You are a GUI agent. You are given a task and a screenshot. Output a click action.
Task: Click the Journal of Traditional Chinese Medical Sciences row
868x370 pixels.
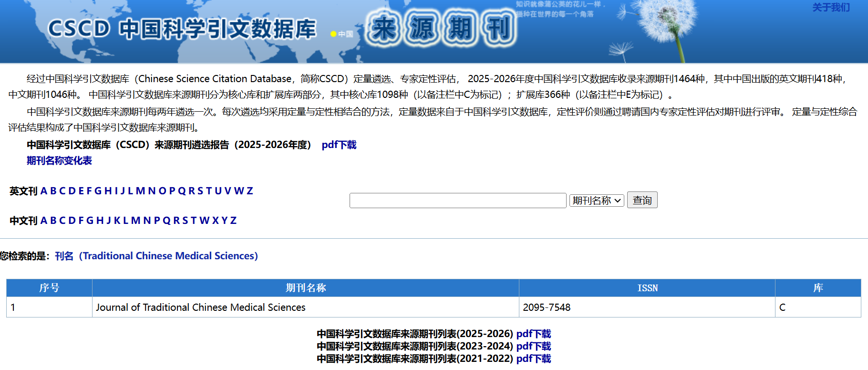tap(200, 307)
